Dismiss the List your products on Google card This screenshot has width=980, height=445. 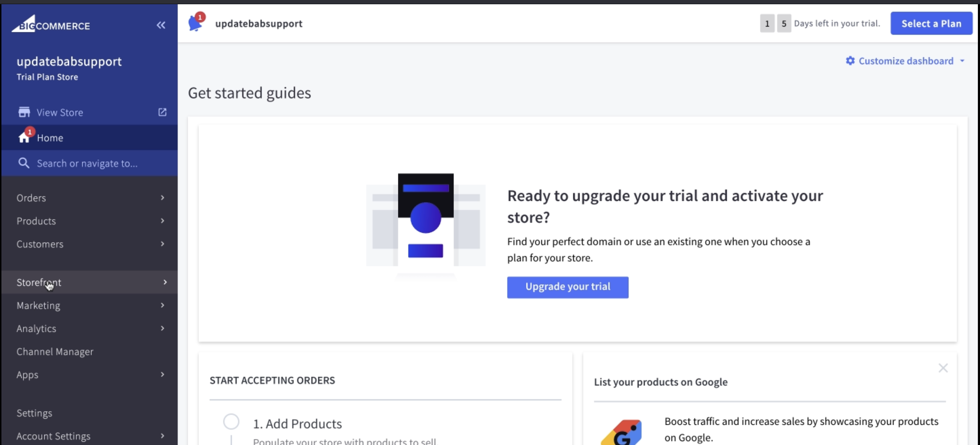(x=943, y=368)
